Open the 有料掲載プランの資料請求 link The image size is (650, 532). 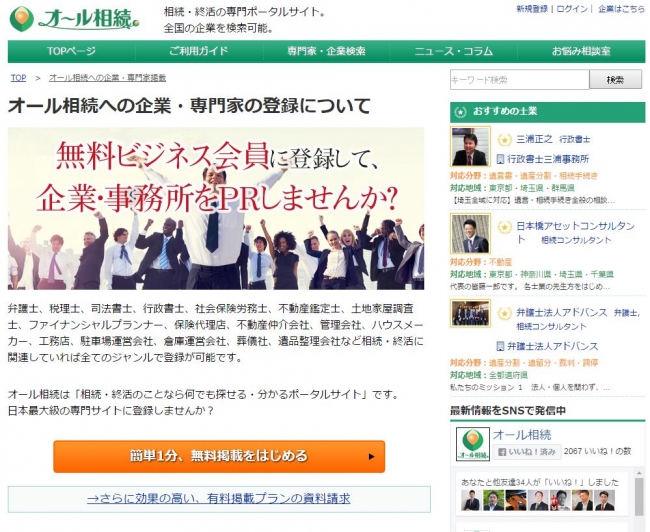pyautogui.click(x=218, y=498)
